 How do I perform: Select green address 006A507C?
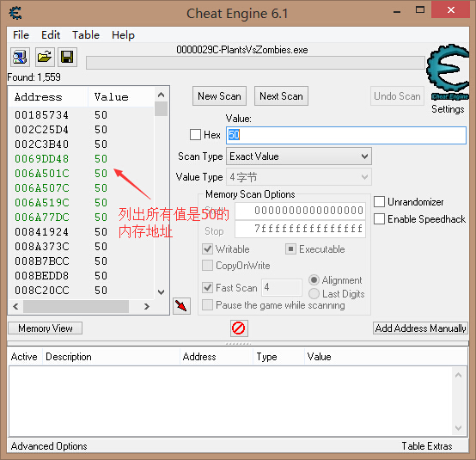click(x=82, y=188)
